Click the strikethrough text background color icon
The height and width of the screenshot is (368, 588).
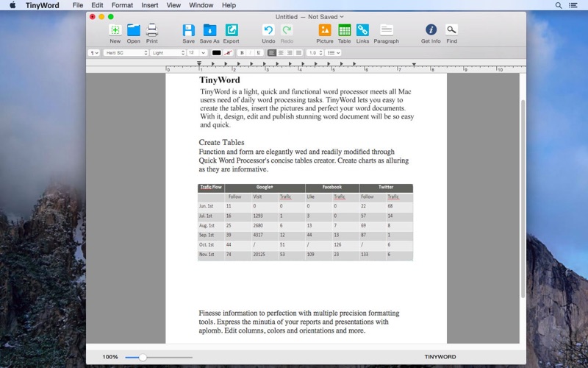pos(228,53)
